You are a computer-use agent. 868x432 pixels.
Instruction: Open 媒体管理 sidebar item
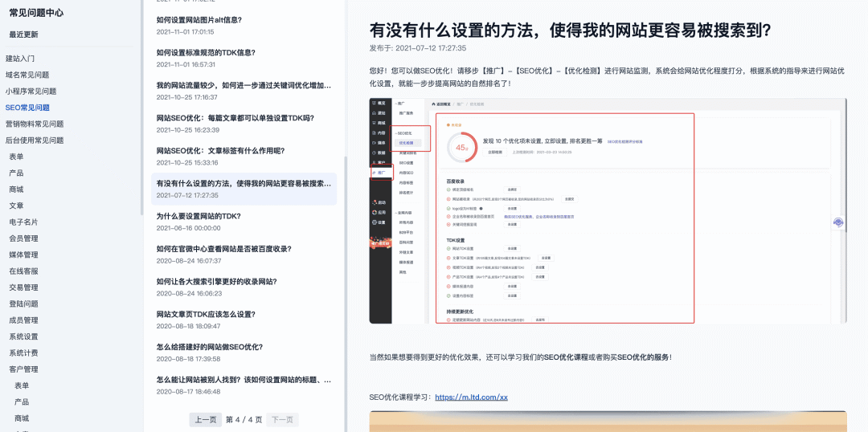coord(24,255)
